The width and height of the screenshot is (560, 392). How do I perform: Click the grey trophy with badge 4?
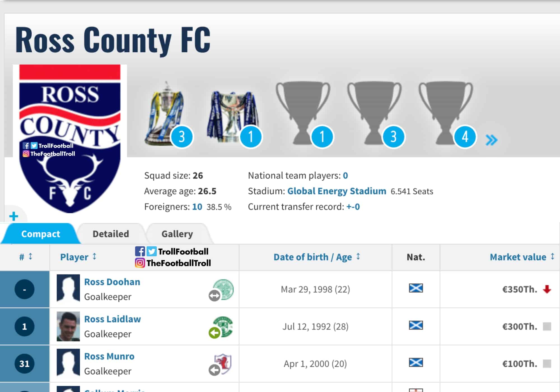tap(446, 112)
